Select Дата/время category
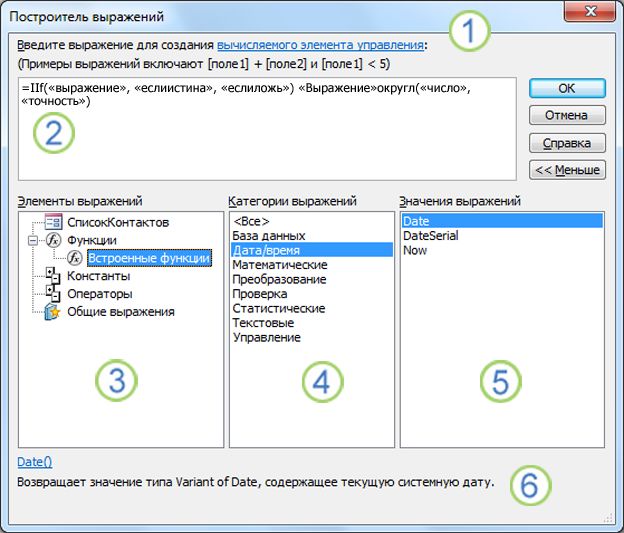 (312, 250)
